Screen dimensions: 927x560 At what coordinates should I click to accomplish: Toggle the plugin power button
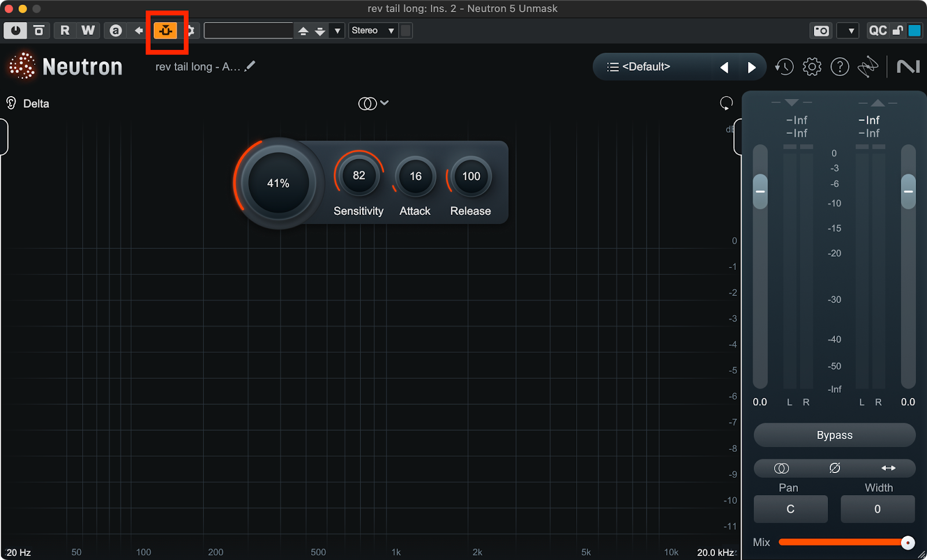[x=15, y=31]
